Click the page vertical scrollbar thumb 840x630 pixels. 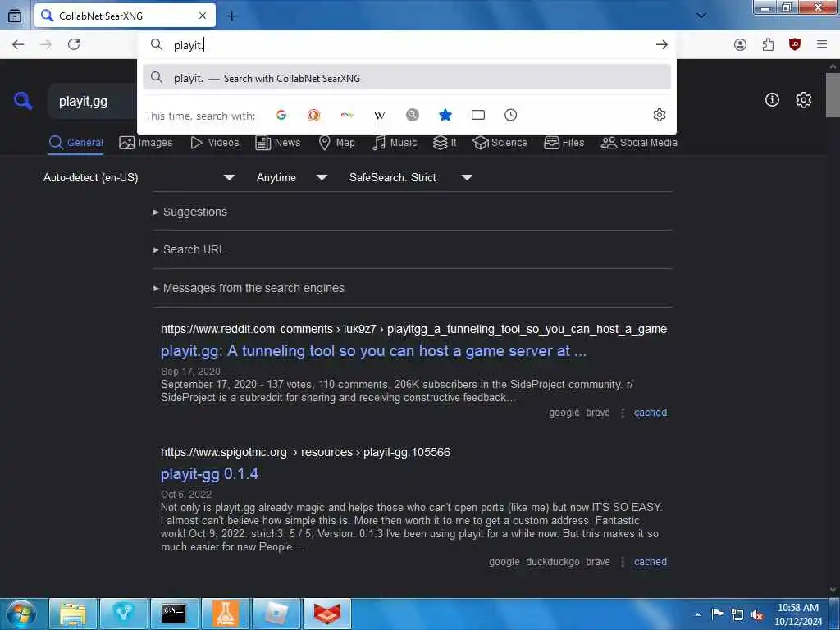[x=833, y=95]
